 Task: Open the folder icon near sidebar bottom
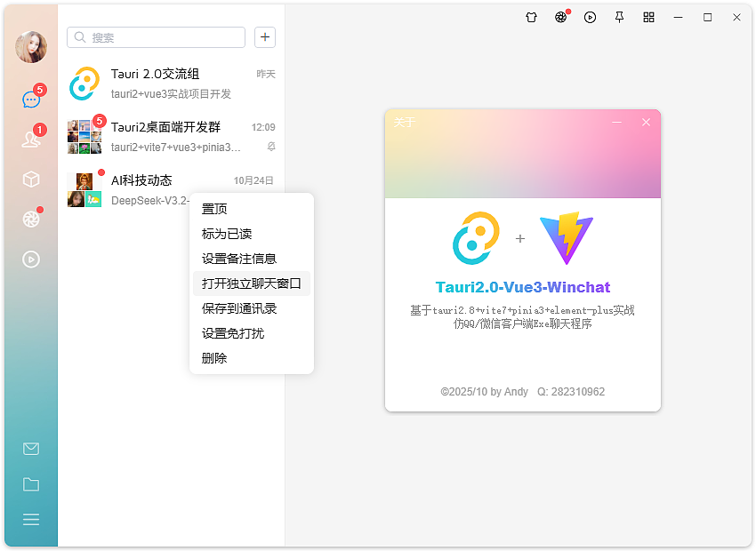[x=31, y=484]
